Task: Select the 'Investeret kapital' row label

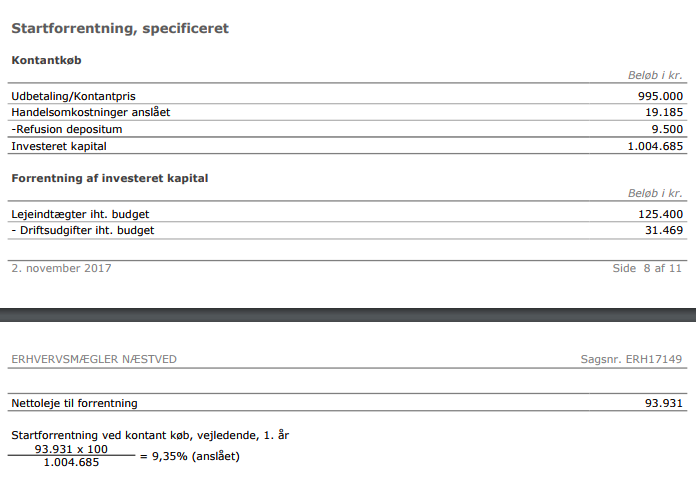Action: click(x=59, y=146)
